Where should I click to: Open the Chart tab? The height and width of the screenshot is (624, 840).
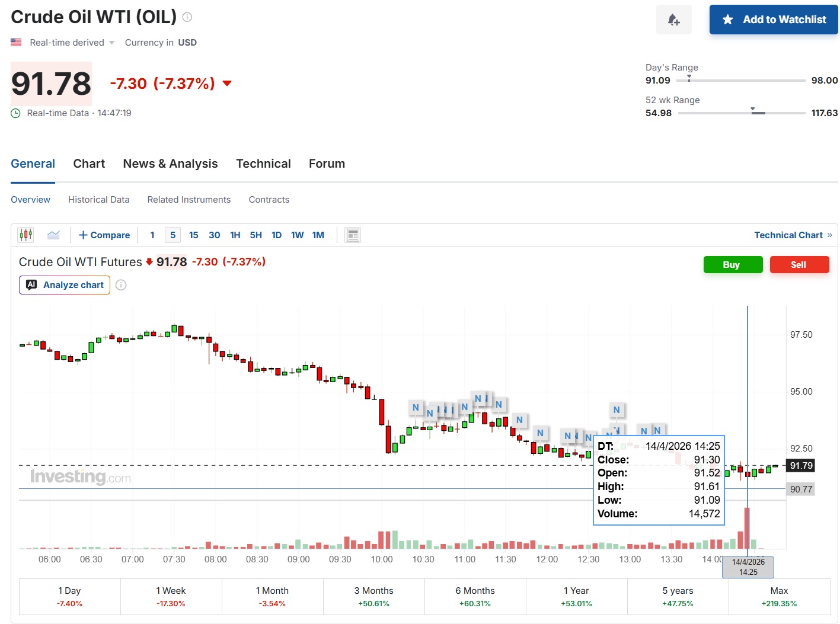coord(89,164)
